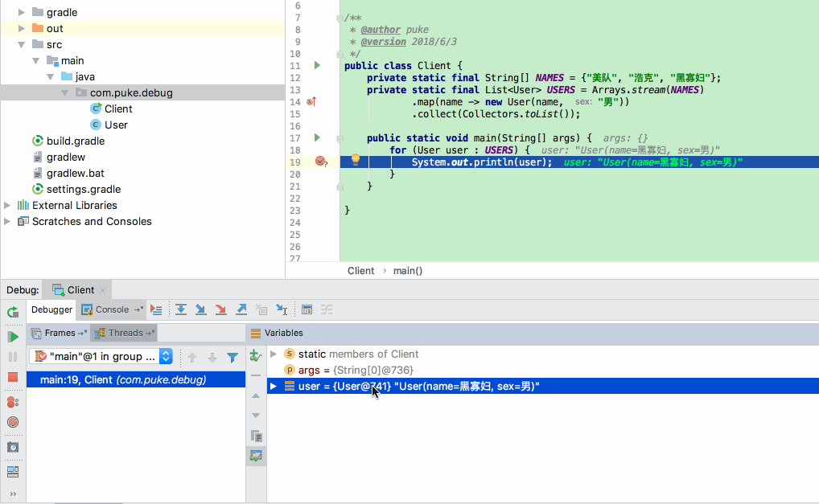The height and width of the screenshot is (504, 819).
Task: Click Run to Cursor icon
Action: click(282, 309)
